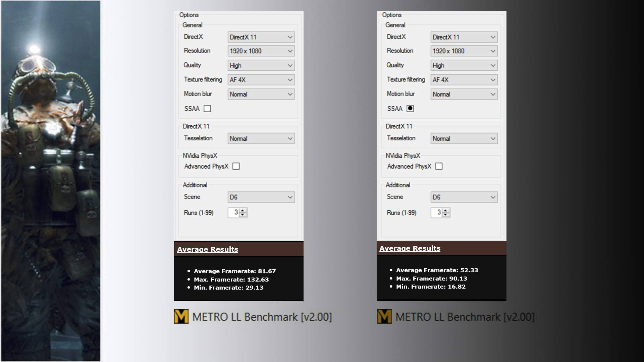Click left Average Results heading link
644x362 pixels.
click(x=208, y=249)
